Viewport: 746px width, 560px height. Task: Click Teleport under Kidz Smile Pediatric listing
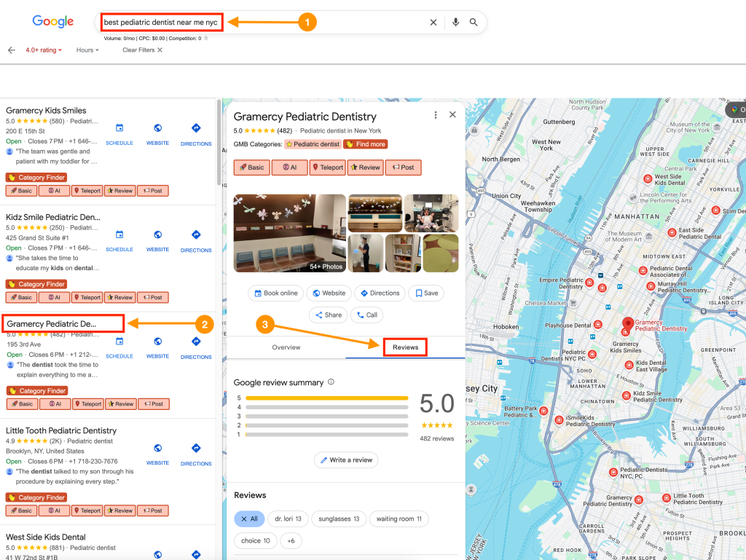[87, 298]
